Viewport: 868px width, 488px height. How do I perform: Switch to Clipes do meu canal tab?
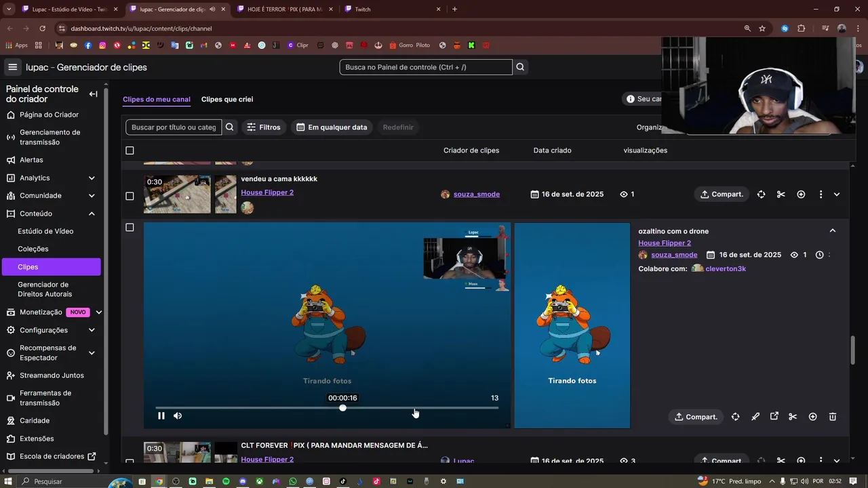157,99
